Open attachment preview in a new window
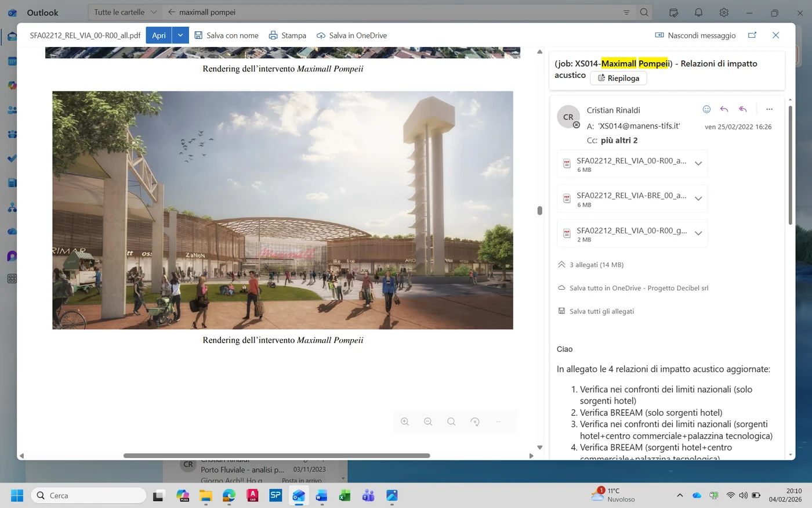This screenshot has width=812, height=508. 752,35
